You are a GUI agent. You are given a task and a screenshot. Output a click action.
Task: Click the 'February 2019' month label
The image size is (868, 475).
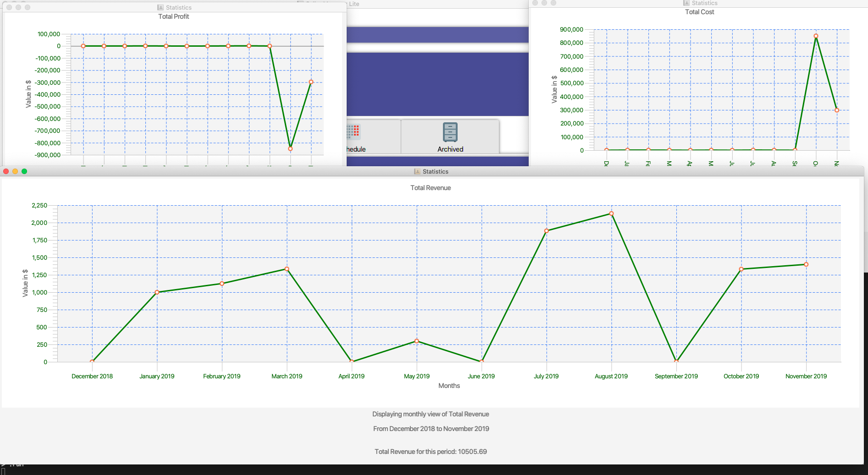[x=222, y=376]
